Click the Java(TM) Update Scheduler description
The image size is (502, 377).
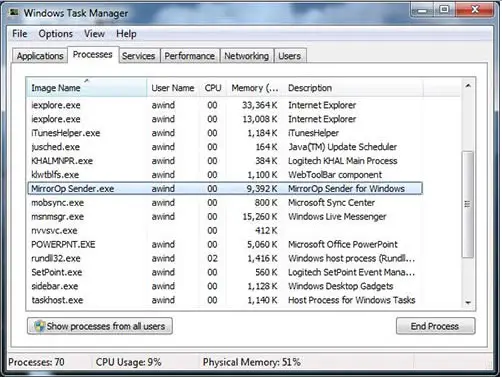point(342,147)
